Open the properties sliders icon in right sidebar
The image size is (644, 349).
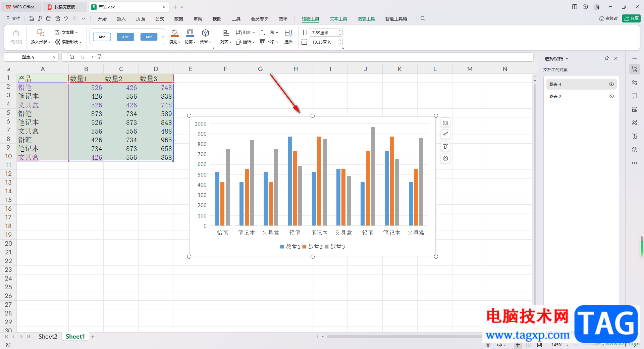[x=635, y=83]
